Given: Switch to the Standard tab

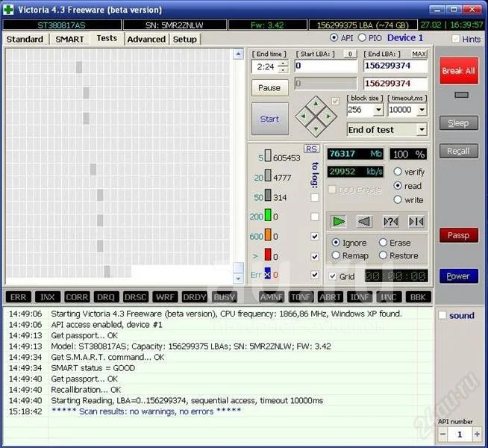Looking at the screenshot, I should [x=25, y=40].
